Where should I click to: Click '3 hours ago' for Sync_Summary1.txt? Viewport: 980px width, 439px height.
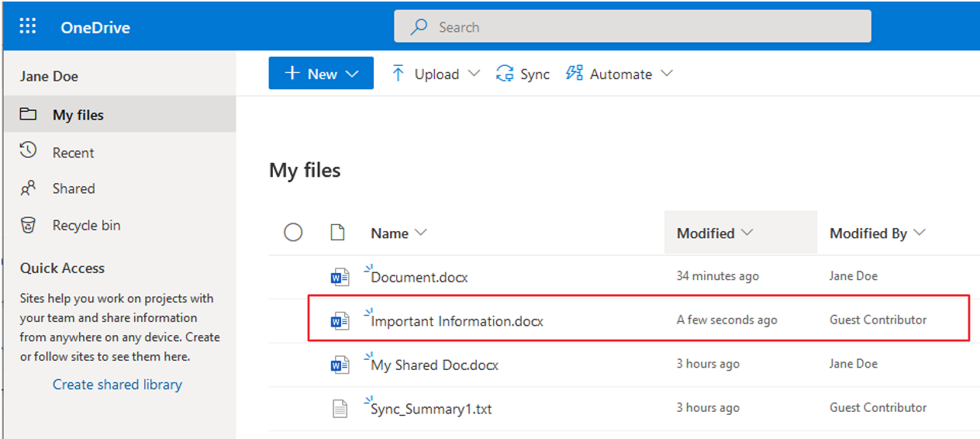pyautogui.click(x=708, y=407)
